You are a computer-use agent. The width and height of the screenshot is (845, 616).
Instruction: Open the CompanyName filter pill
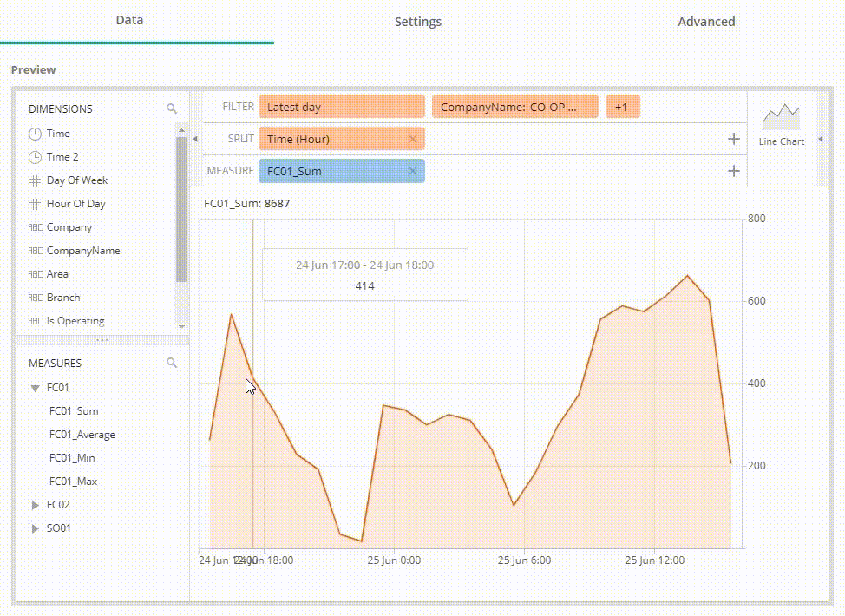coord(514,107)
